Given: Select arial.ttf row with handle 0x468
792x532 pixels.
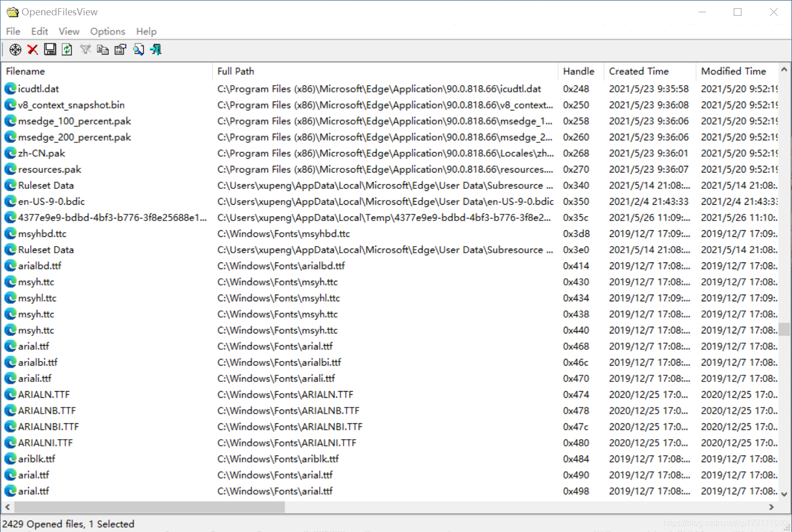Looking at the screenshot, I should coord(390,346).
